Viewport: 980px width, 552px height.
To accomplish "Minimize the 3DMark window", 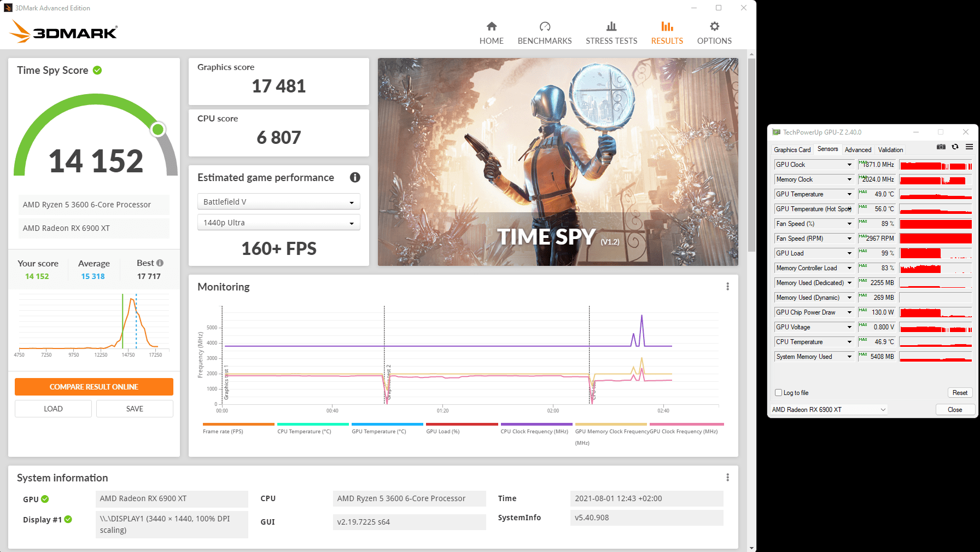I will pos(693,8).
